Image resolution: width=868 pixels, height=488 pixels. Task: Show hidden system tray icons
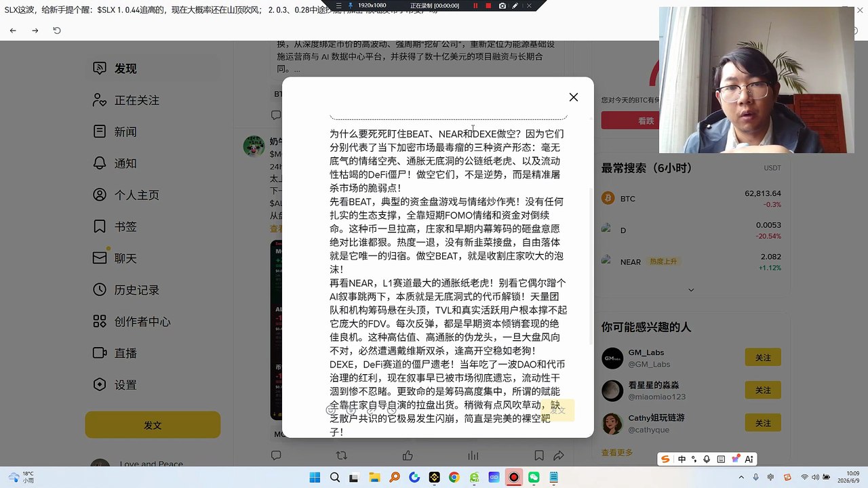(x=741, y=478)
